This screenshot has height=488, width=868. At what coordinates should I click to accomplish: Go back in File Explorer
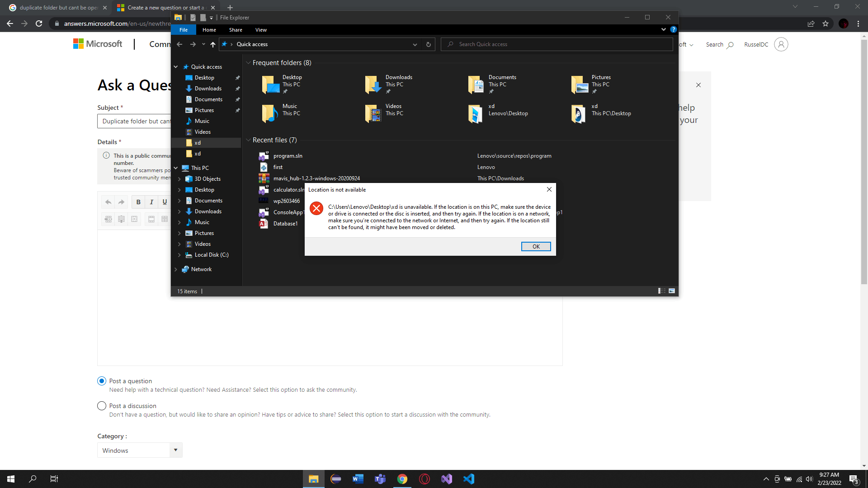179,44
